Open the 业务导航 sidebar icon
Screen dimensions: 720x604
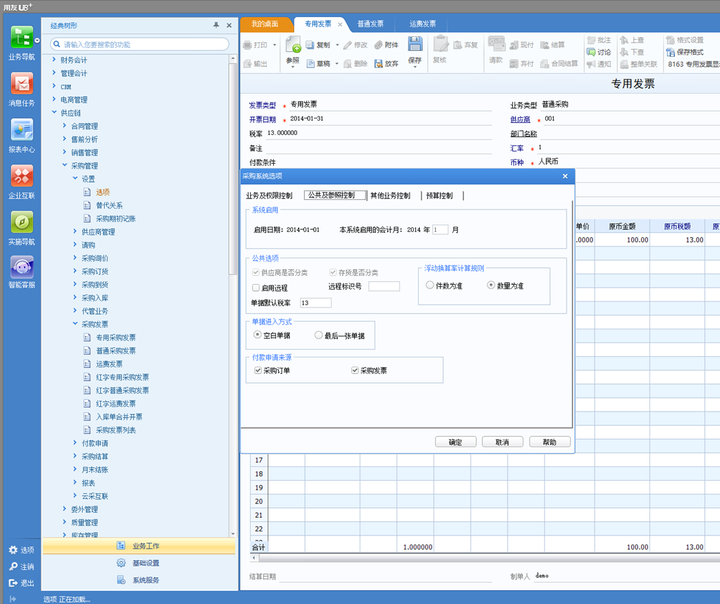pyautogui.click(x=21, y=38)
